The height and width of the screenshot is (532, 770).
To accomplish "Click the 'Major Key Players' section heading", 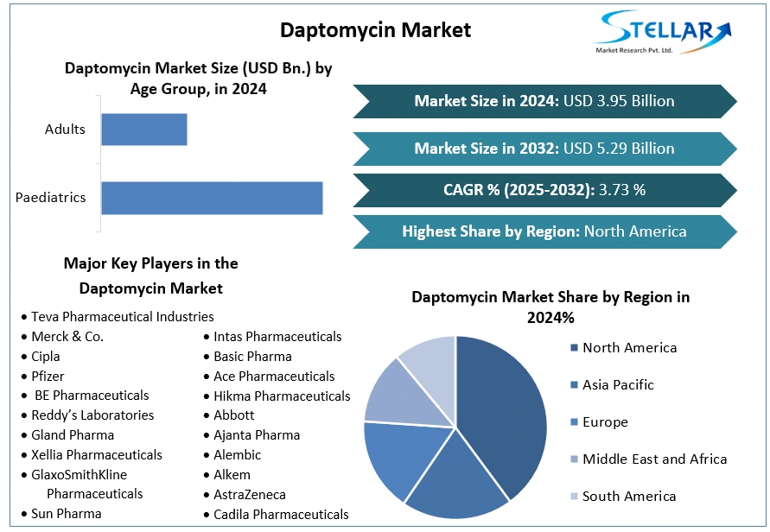I will click(150, 275).
